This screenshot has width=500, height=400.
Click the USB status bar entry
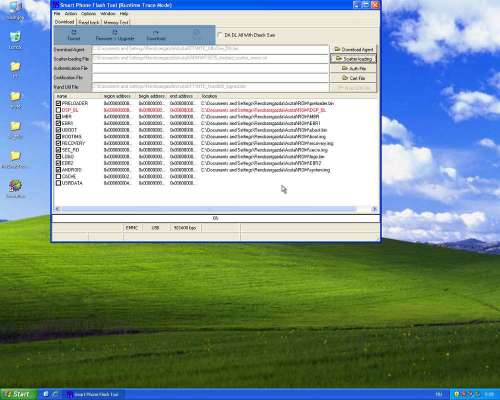tap(155, 228)
